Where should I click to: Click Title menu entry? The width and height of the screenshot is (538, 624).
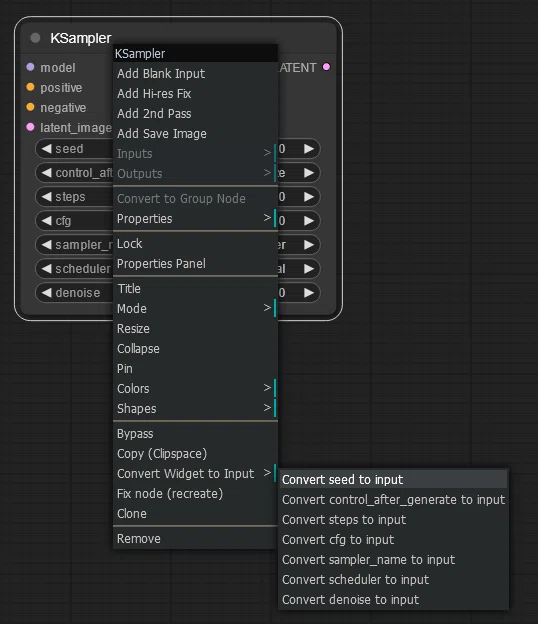[195, 289]
